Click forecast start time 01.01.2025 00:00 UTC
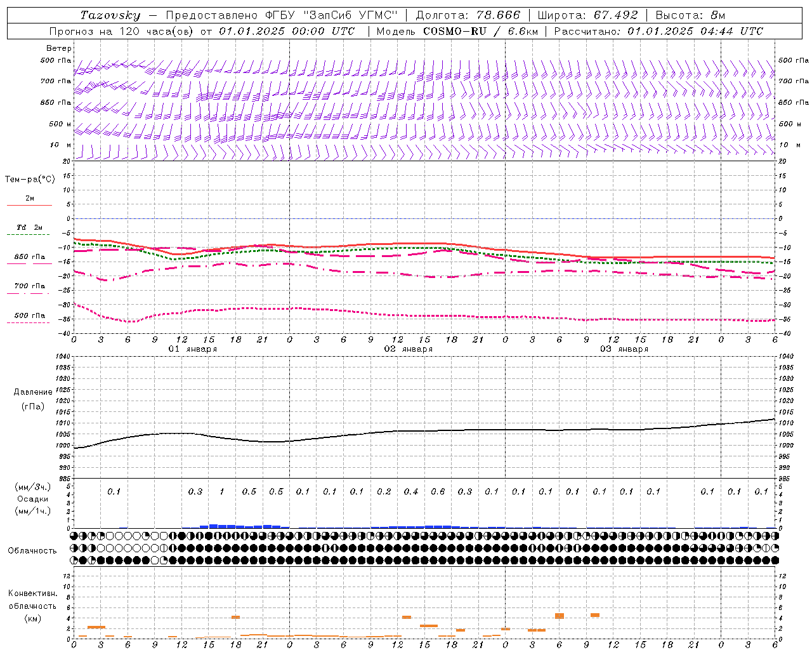 click(x=287, y=31)
